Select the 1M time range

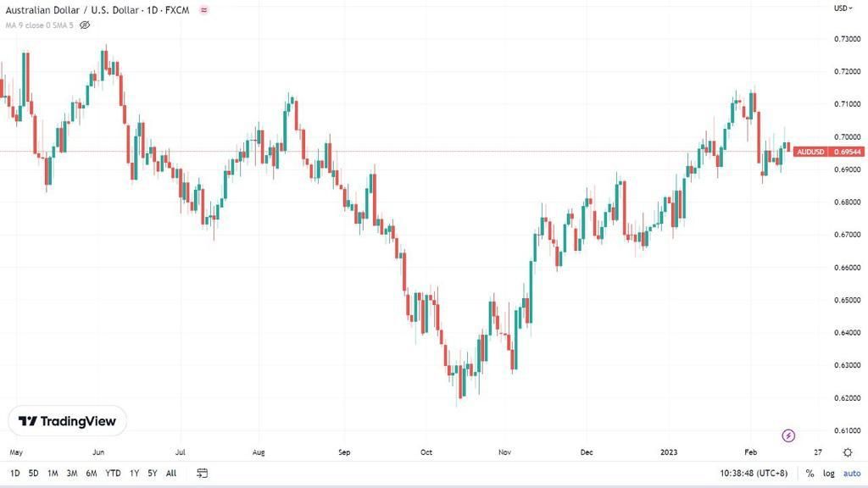(53, 473)
